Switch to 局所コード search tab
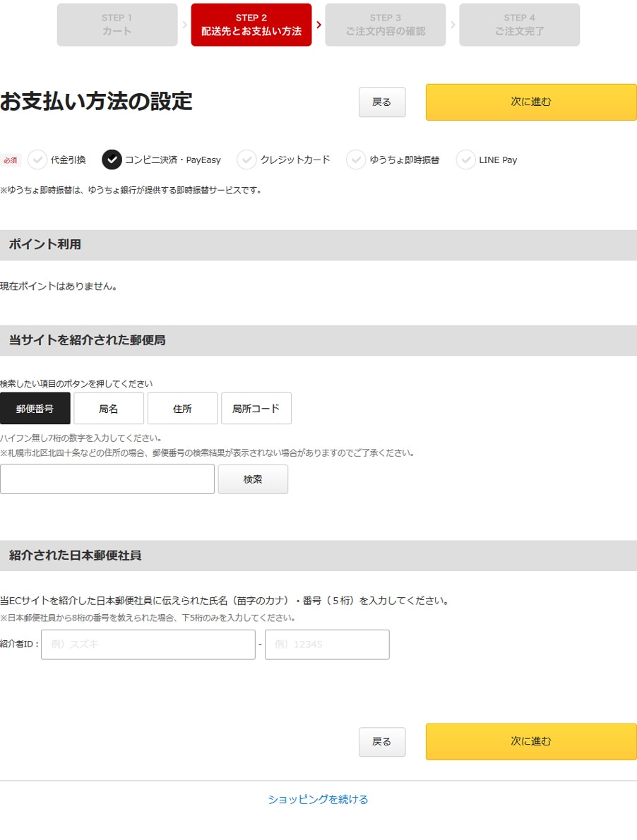Screen dimensions: 637x840 click(256, 409)
